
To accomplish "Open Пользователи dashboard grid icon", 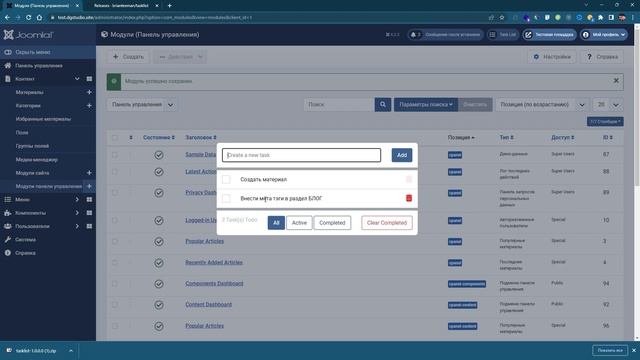I will [x=89, y=226].
